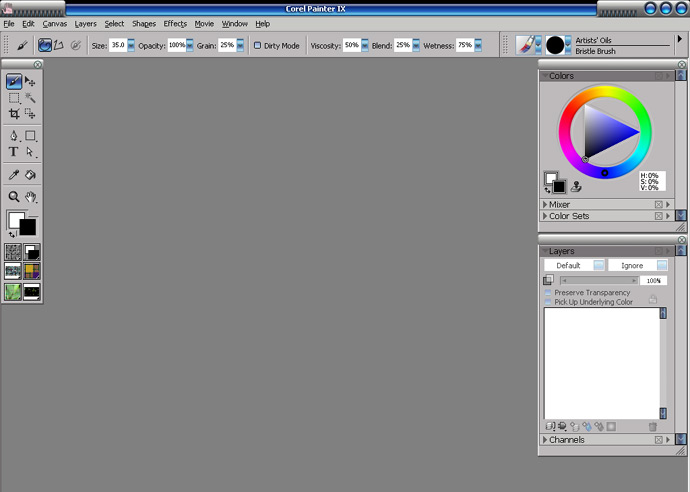Open the Look selector in the toolbox
The width and height of the screenshot is (690, 492).
tap(13, 292)
